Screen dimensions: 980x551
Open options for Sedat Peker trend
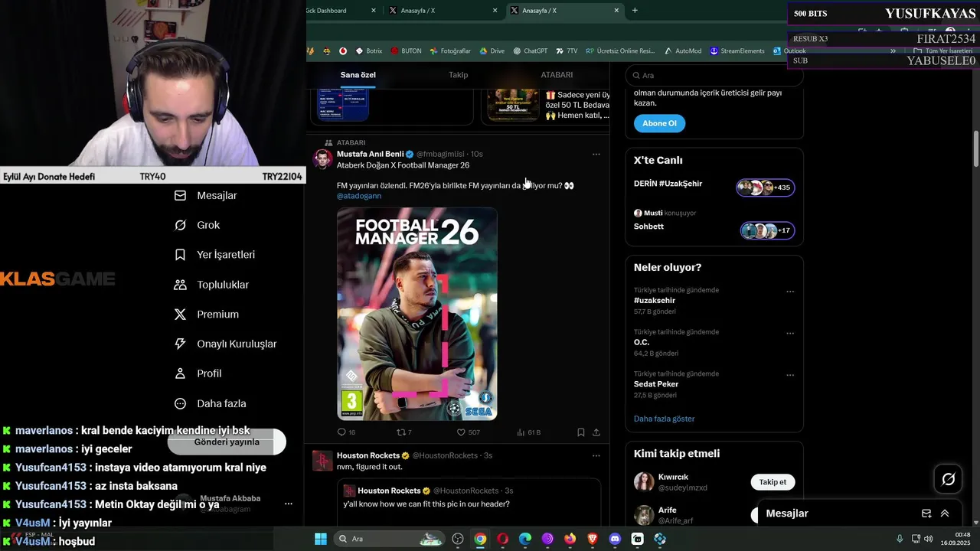pos(790,376)
